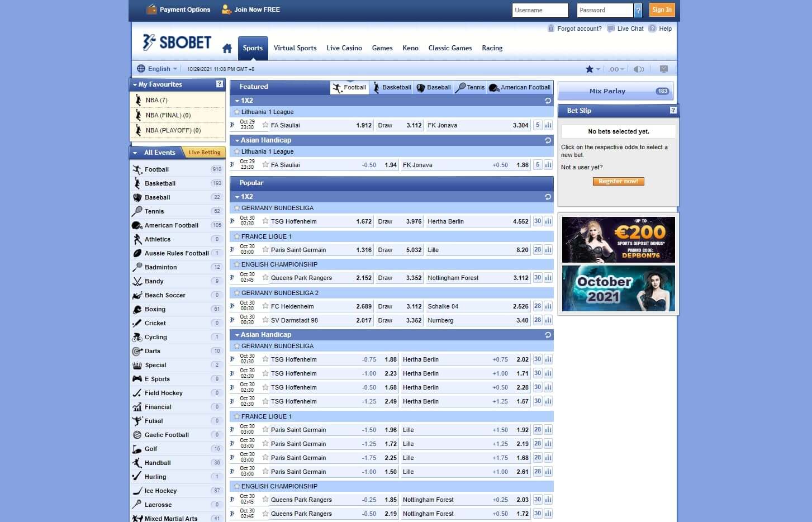
Task: Refresh the Popular 1X2 odds
Action: (x=547, y=196)
